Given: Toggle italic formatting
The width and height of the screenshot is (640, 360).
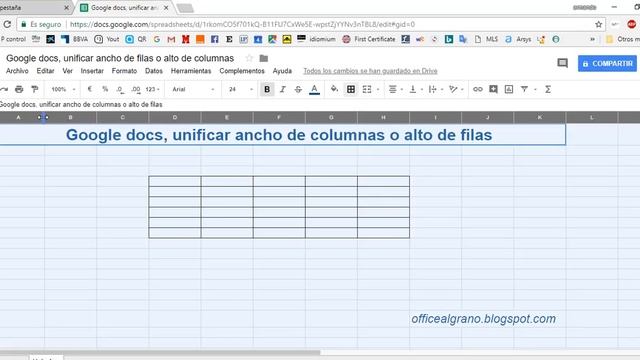Looking at the screenshot, I should click(282, 89).
